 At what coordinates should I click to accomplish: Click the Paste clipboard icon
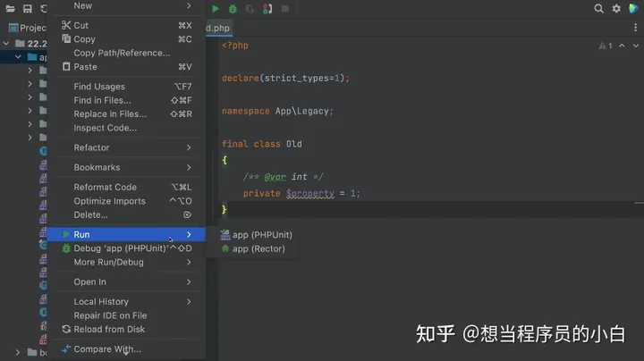pos(66,66)
